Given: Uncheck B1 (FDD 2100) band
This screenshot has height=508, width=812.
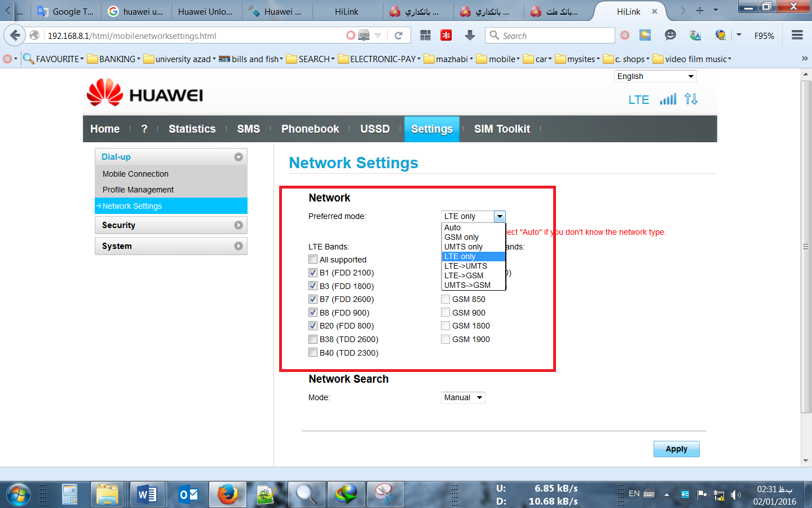Looking at the screenshot, I should point(313,273).
